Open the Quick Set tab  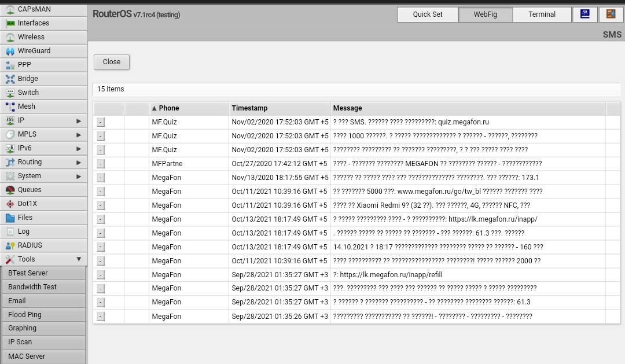click(x=427, y=14)
